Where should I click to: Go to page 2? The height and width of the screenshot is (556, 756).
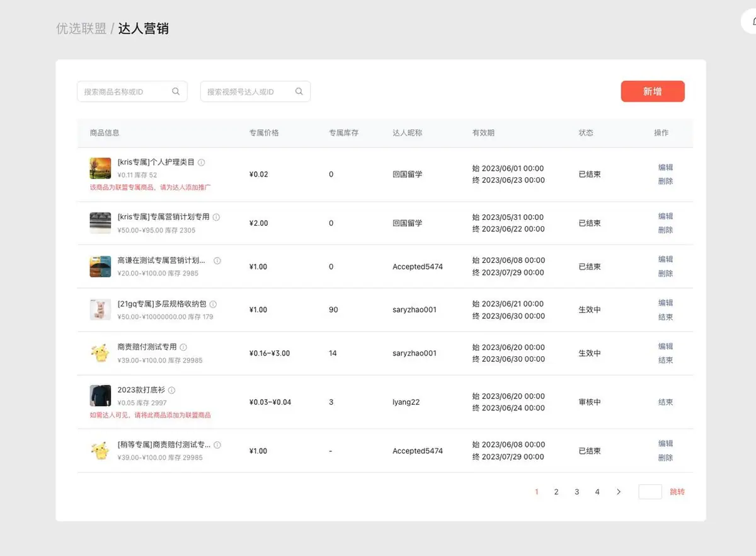556,492
